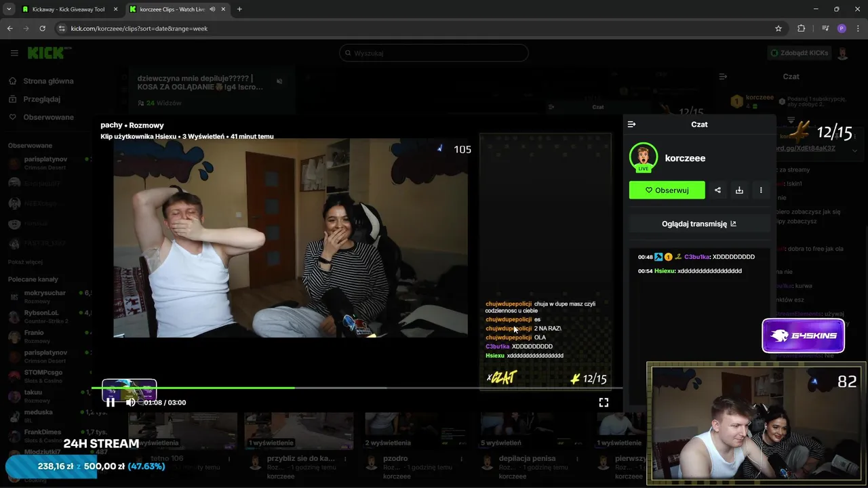Focus the Wyszukaj search field

(x=434, y=53)
